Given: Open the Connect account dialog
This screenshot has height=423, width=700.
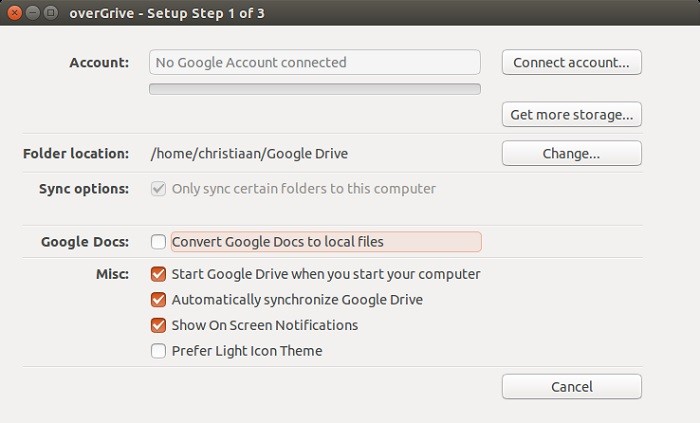Looking at the screenshot, I should click(x=571, y=62).
